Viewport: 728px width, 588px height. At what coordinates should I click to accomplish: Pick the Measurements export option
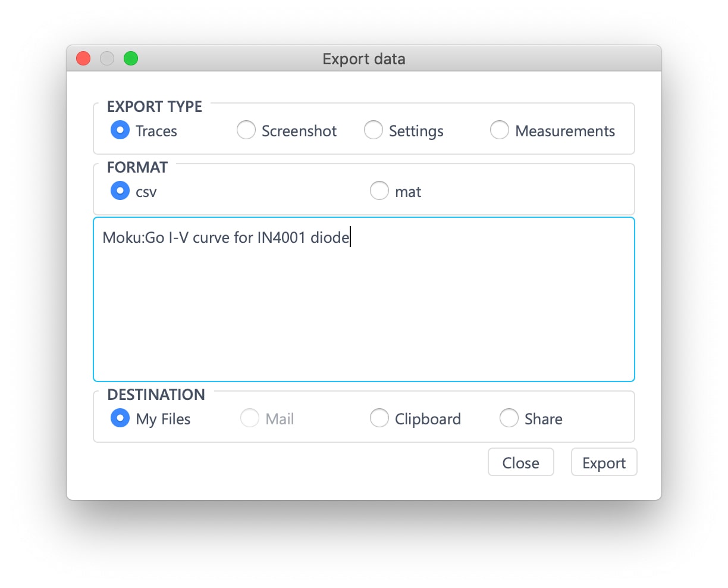coord(500,130)
